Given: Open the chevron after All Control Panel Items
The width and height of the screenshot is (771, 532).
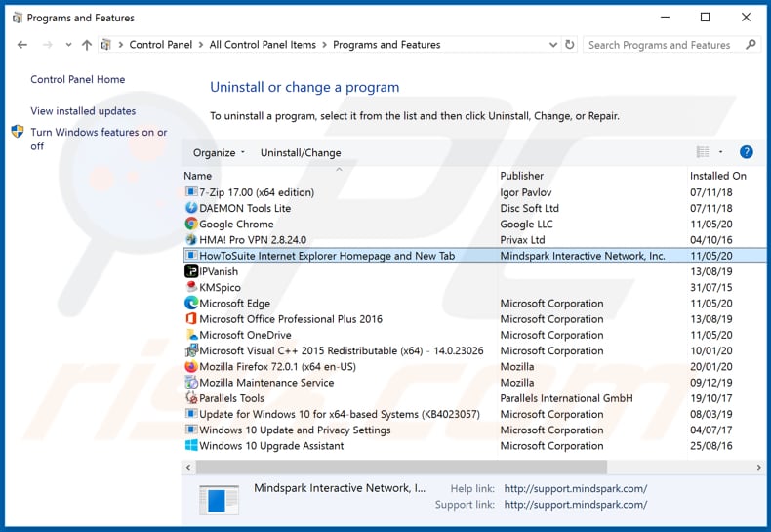Looking at the screenshot, I should [x=325, y=45].
